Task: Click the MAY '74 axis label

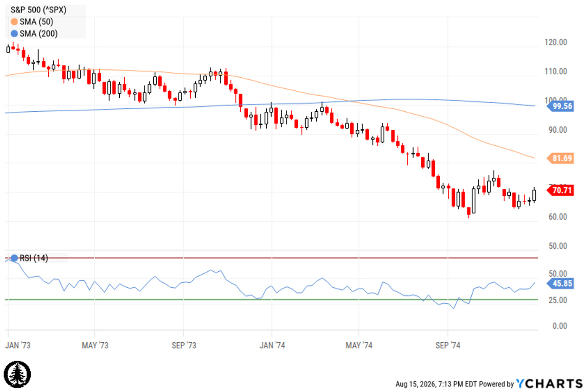Action: 359,345
